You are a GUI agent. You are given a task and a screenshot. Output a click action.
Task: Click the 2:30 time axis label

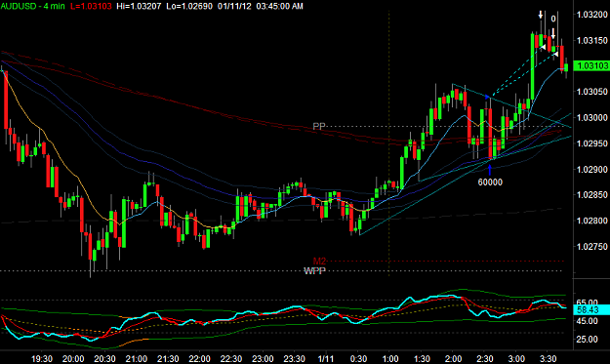click(485, 358)
